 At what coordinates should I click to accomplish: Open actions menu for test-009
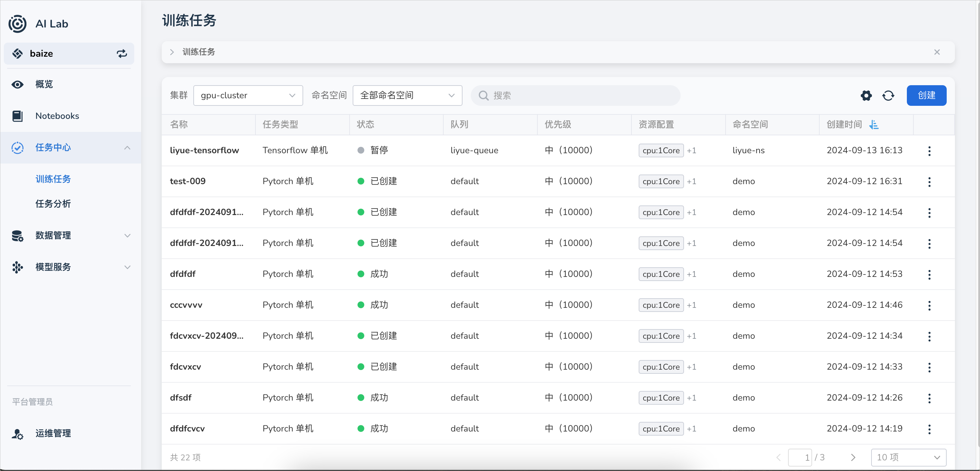point(930,182)
